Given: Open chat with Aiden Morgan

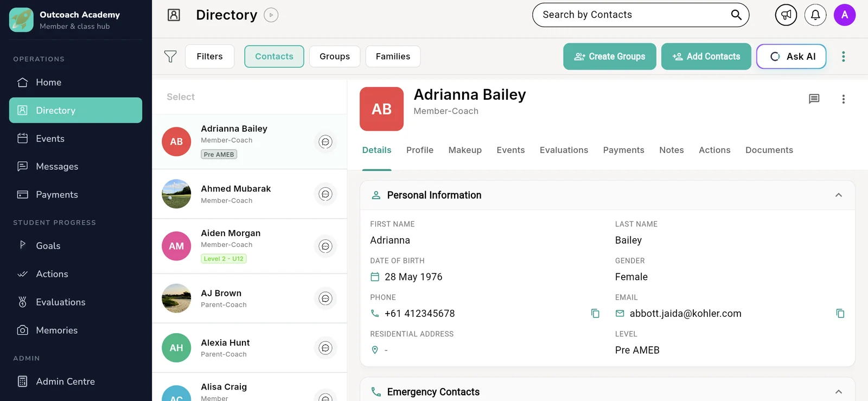Looking at the screenshot, I should [325, 246].
